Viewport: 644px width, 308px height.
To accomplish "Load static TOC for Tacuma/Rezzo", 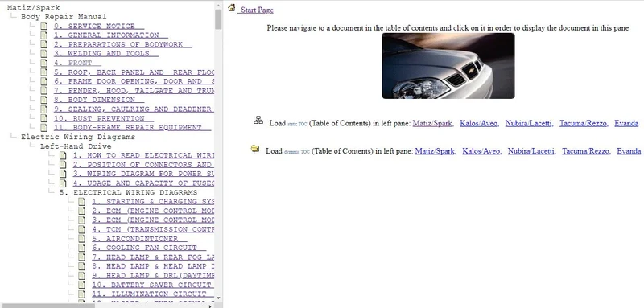I will tap(583, 124).
